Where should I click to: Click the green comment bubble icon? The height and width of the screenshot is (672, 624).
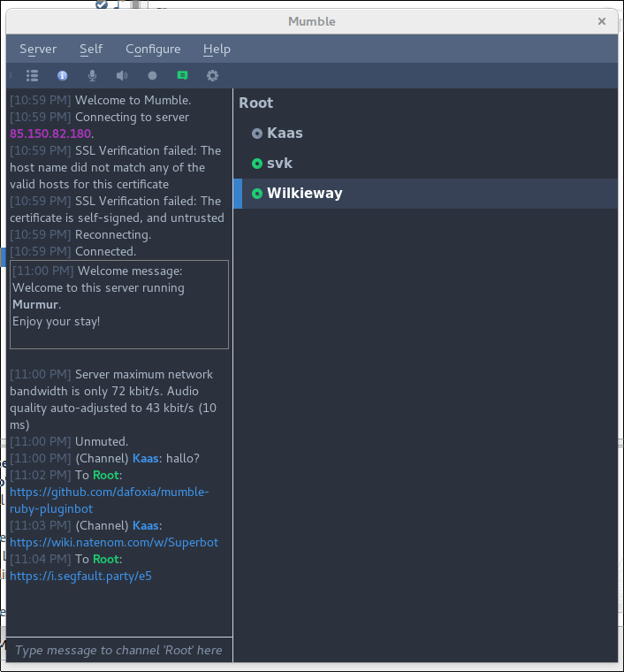coord(182,76)
